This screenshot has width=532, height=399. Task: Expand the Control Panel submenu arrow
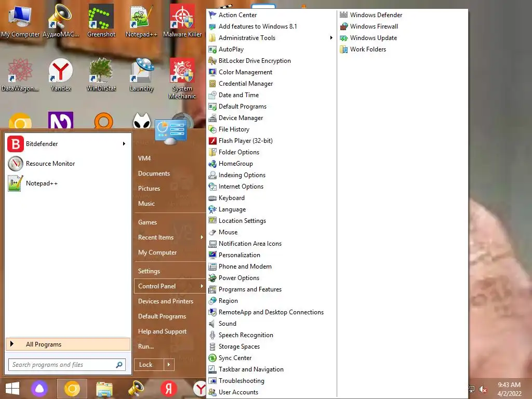(x=202, y=286)
